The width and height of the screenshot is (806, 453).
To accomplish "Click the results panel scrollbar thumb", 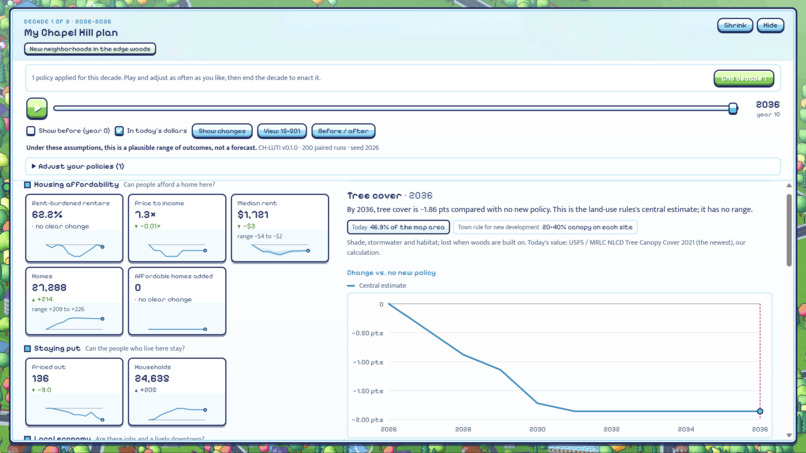I will coord(789,230).
